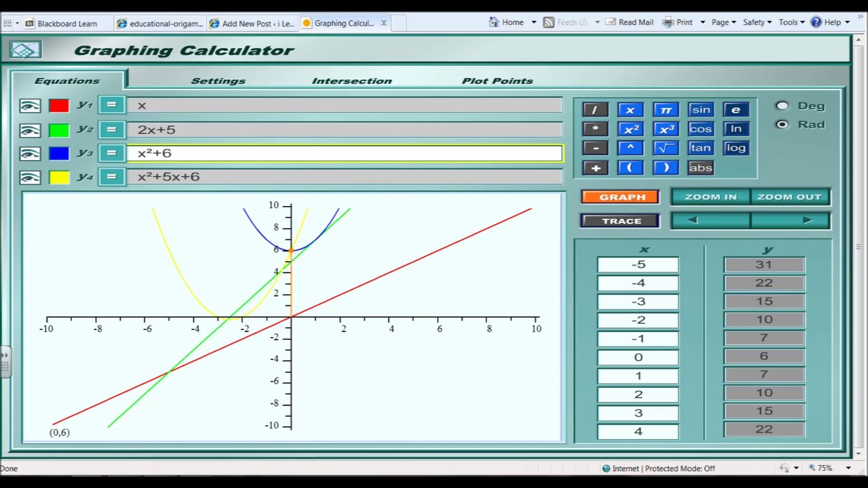Click the plus key on keypad
Screen dimensions: 868x488
click(x=595, y=167)
